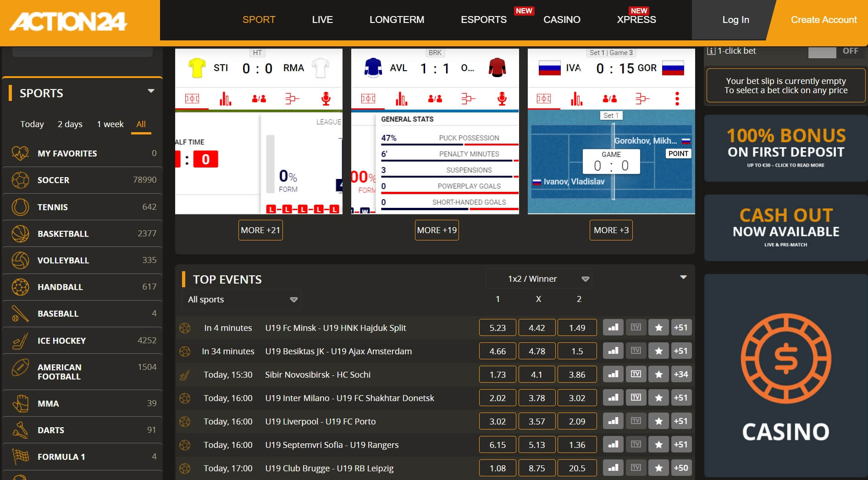Image resolution: width=868 pixels, height=480 pixels.
Task: Click microphone commentary icon in AVL card
Action: click(x=502, y=99)
